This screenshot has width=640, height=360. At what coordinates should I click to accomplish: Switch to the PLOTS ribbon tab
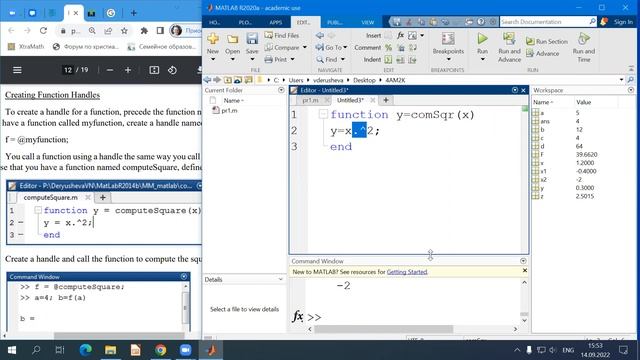[x=245, y=22]
